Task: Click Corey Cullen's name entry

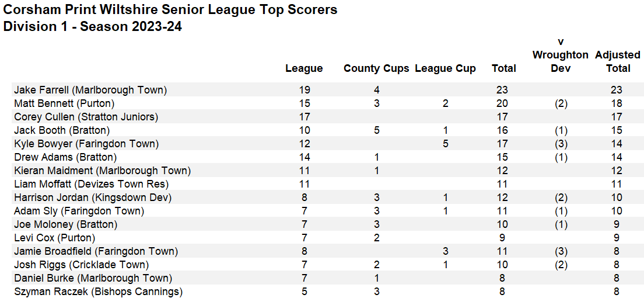Action: [86, 117]
